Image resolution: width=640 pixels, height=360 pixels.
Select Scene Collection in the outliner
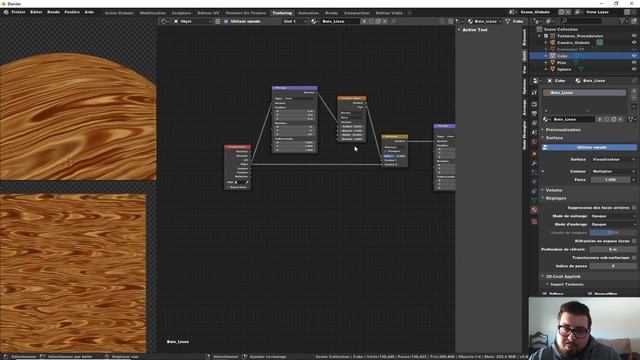tap(561, 29)
